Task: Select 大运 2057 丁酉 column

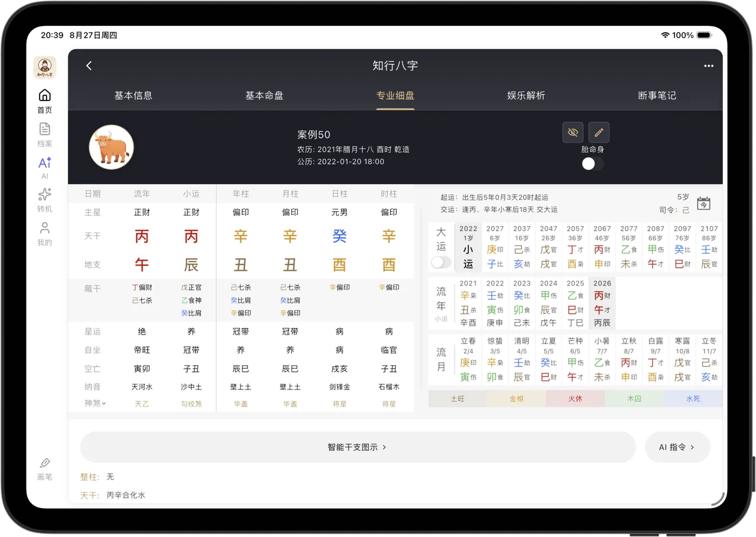Action: [x=575, y=247]
